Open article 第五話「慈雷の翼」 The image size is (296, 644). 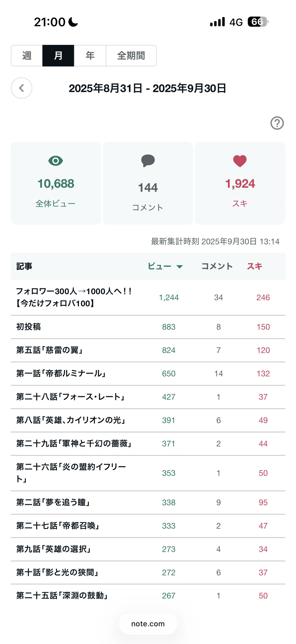click(148, 350)
